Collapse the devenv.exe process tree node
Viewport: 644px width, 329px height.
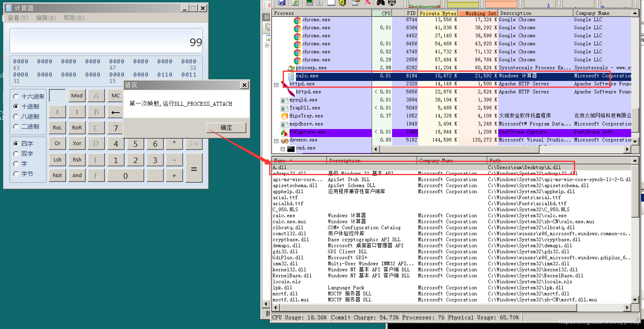click(x=276, y=141)
